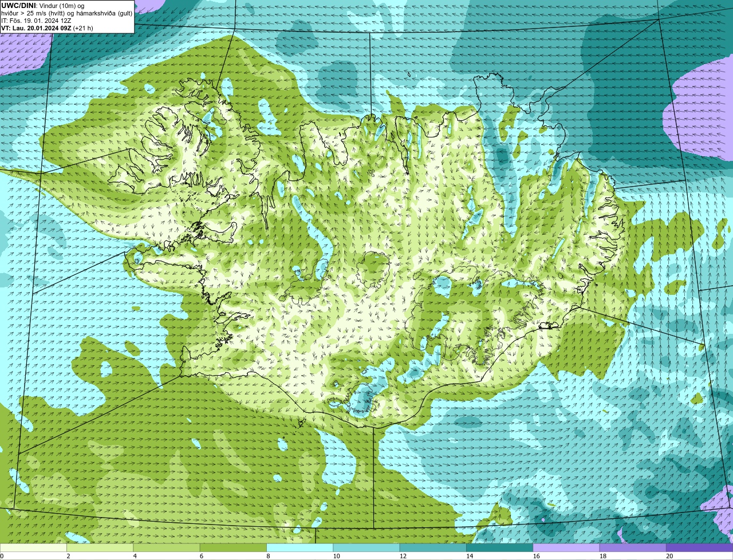
Task: Select the 6–8 m/s olive green legend swatch
Action: click(x=233, y=547)
